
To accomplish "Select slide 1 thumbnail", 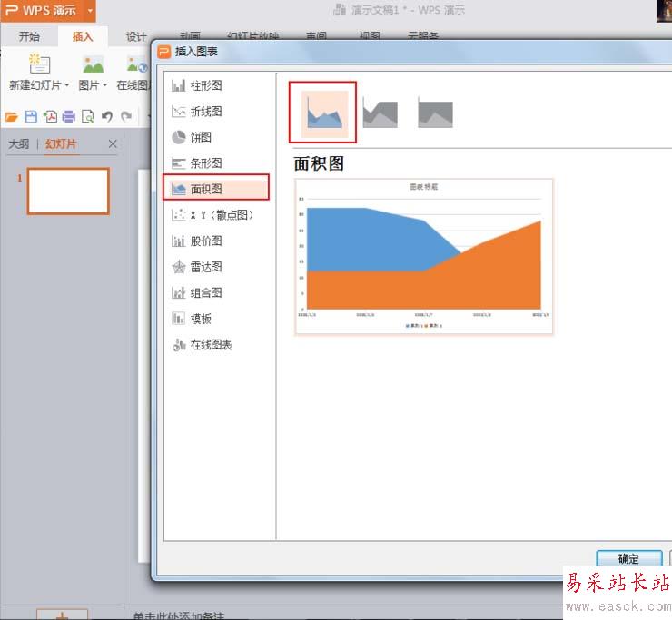I will pyautogui.click(x=69, y=191).
